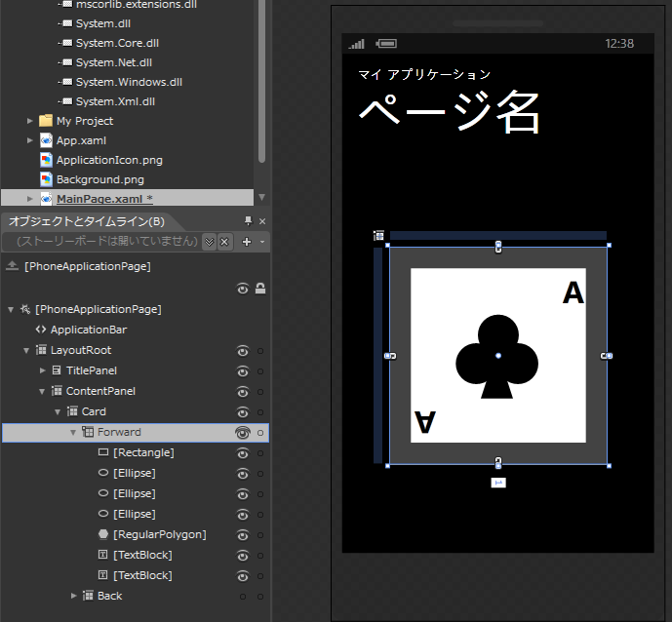
Task: Click the MainPage.xaml file icon
Action: [x=46, y=198]
